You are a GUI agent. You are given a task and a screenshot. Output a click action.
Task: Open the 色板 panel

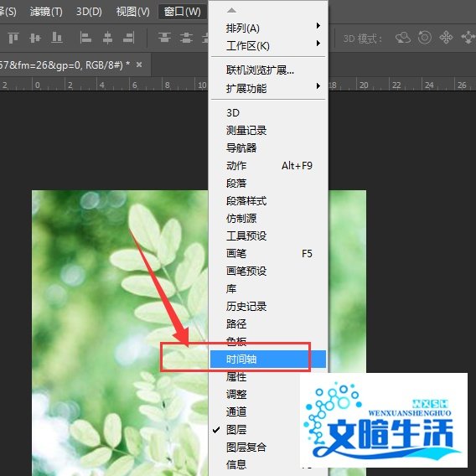point(268,342)
